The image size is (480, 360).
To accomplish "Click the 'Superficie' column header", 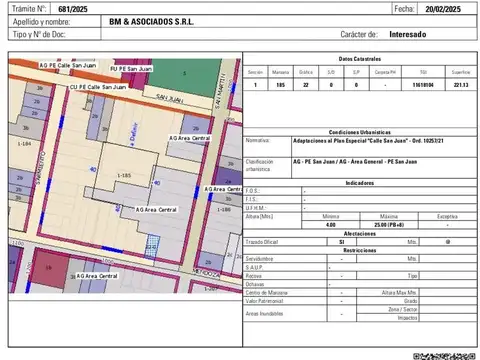I will pos(461,72).
